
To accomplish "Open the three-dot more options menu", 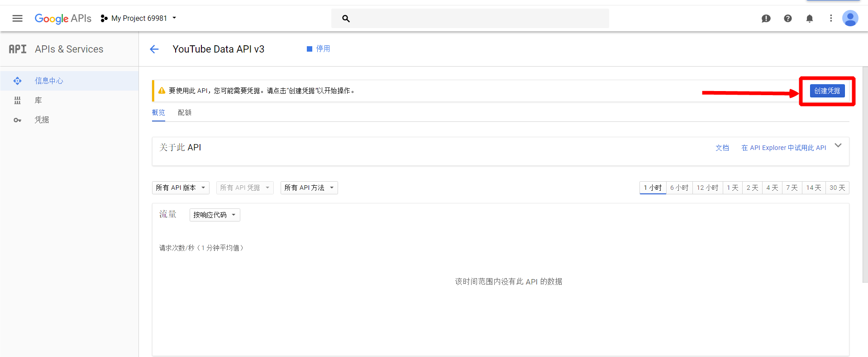I will [x=830, y=18].
